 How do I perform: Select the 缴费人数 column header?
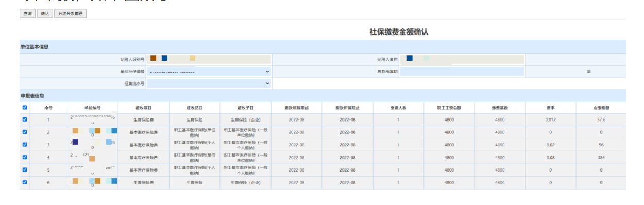[x=398, y=108]
